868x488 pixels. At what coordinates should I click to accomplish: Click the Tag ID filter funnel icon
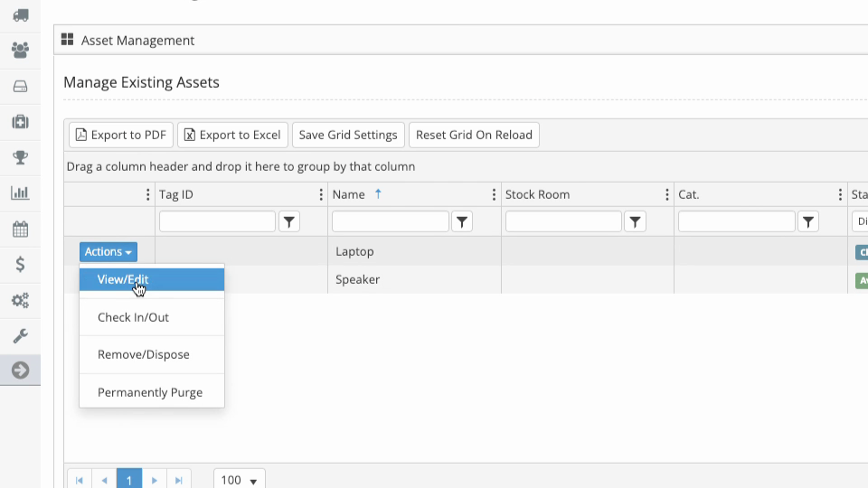coord(289,222)
